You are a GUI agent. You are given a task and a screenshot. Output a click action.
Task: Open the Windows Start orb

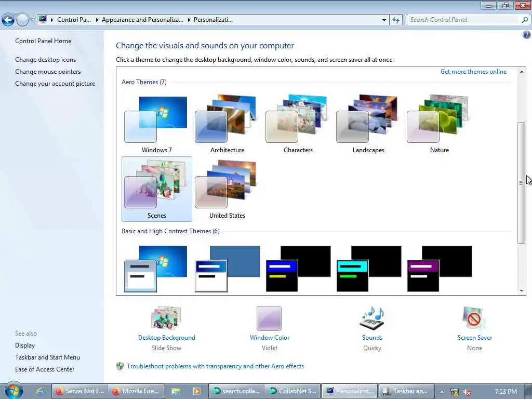point(14,391)
